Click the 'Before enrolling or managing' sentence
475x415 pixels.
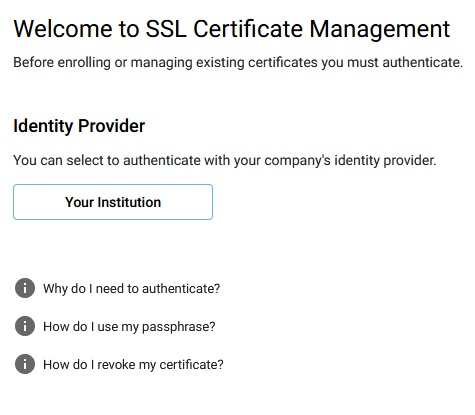click(238, 63)
